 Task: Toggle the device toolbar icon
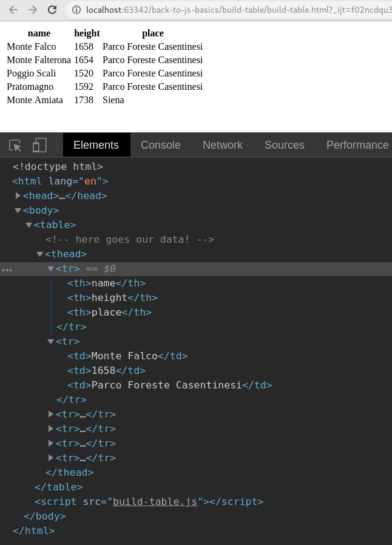pos(39,145)
